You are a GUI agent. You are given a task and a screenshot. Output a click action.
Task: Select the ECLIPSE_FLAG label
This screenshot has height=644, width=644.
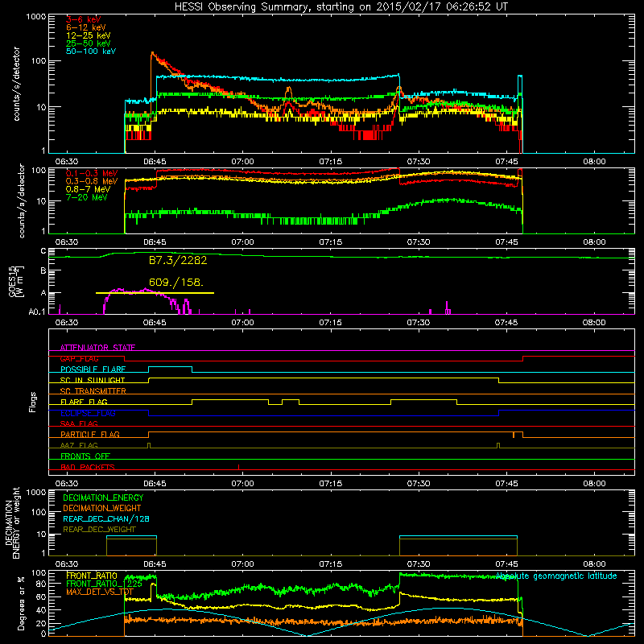pyautogui.click(x=88, y=413)
